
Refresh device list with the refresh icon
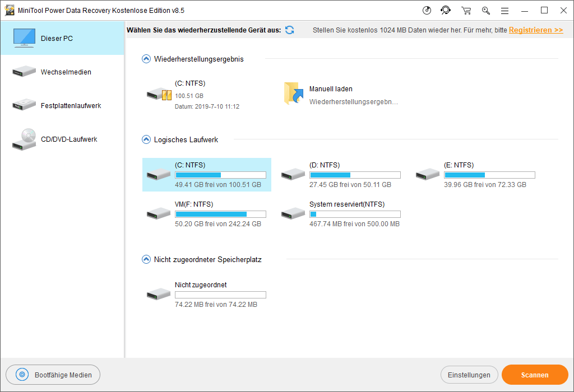(x=290, y=30)
